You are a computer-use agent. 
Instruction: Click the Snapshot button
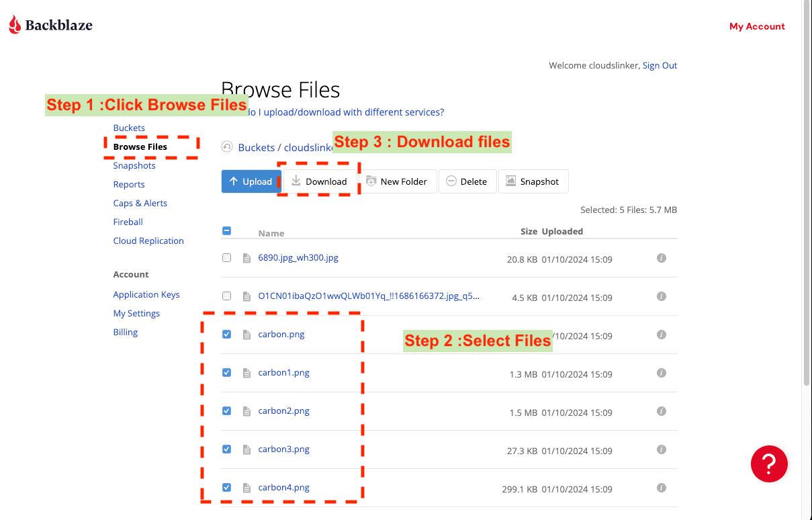click(x=533, y=181)
